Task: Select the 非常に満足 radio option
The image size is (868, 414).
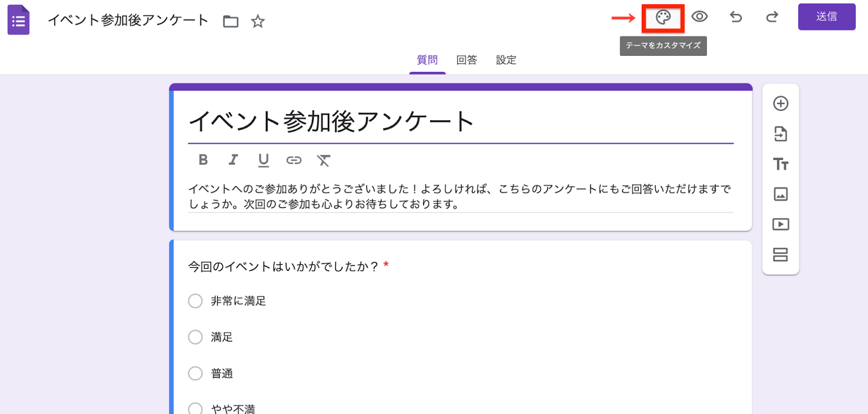Action: [x=195, y=301]
